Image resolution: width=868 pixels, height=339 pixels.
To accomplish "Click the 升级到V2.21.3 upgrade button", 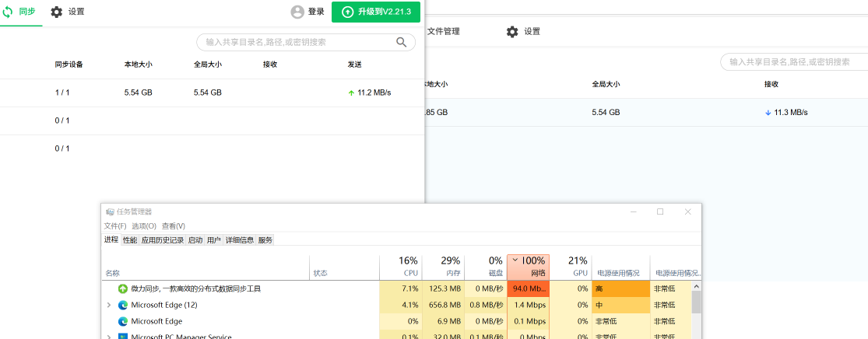I will coord(376,12).
